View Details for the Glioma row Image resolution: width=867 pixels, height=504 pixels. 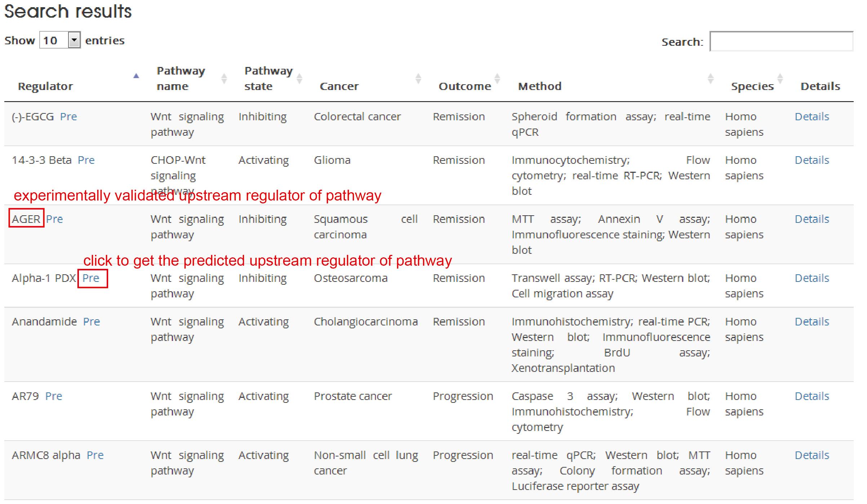click(x=812, y=160)
